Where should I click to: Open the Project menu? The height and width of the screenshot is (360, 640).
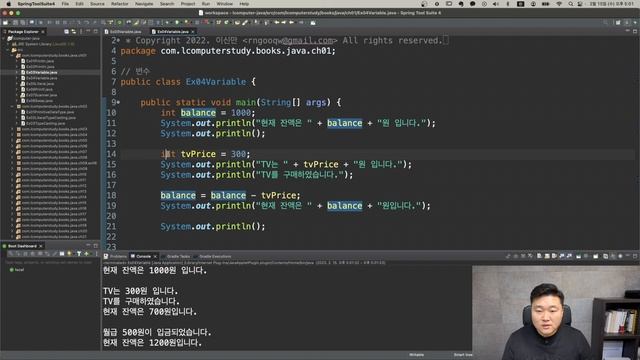188,4
